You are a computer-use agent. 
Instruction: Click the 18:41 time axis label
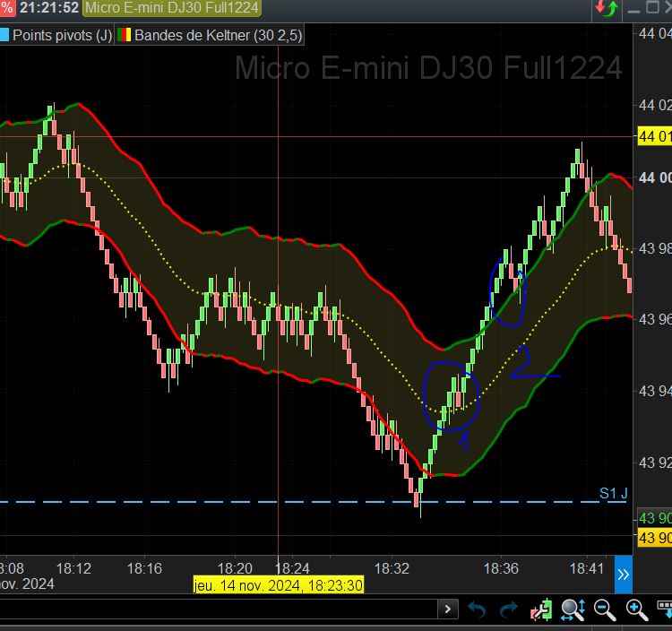coord(586,569)
